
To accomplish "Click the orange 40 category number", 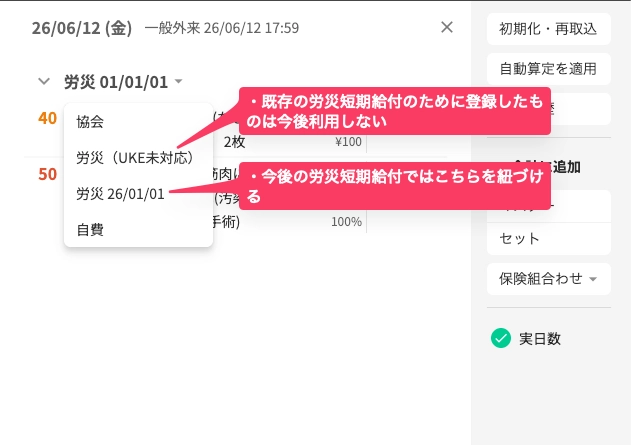I will (47, 118).
